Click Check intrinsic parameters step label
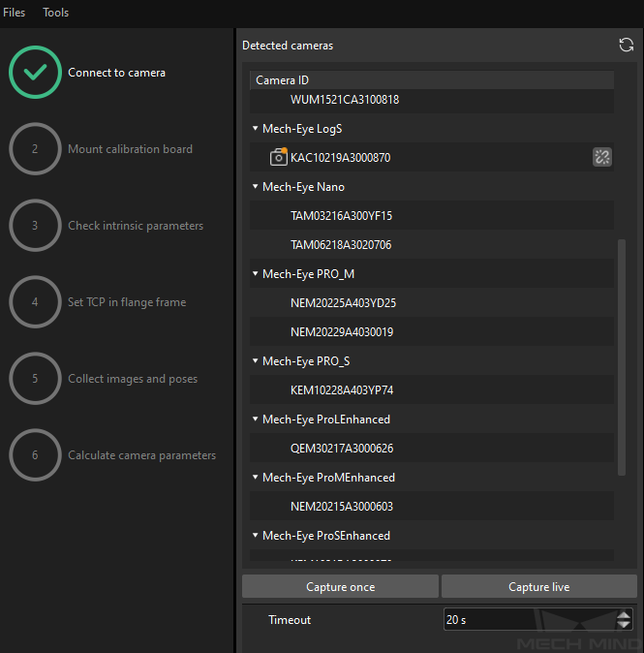 pyautogui.click(x=136, y=226)
